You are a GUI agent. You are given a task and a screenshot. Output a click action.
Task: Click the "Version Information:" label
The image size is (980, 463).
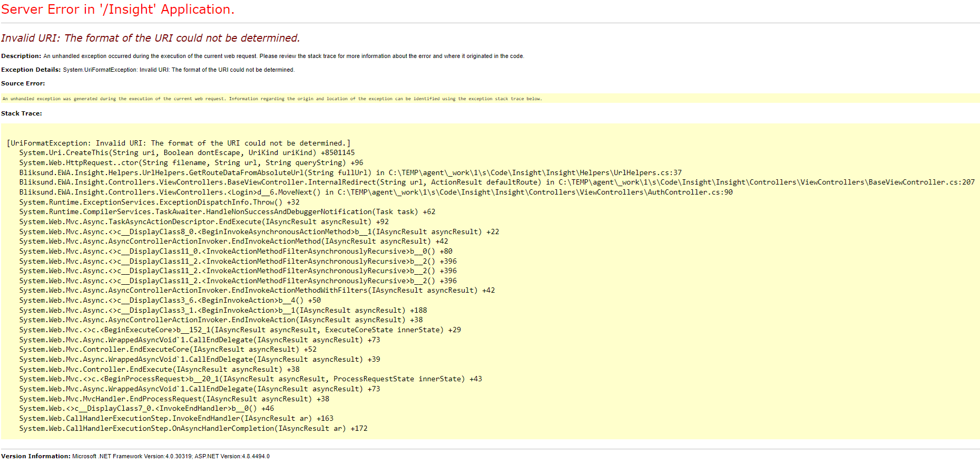pyautogui.click(x=36, y=456)
